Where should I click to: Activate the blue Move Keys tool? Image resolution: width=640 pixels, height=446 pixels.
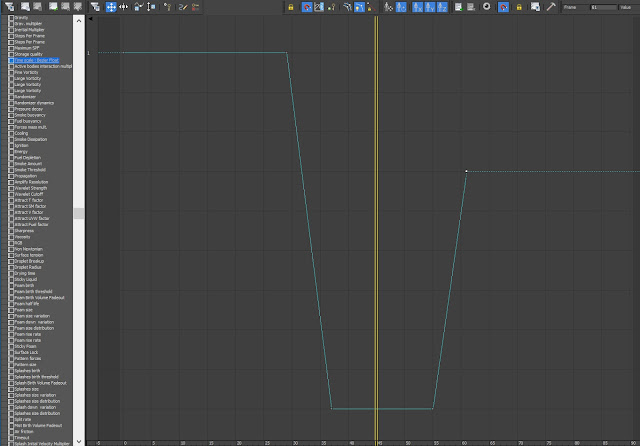coord(111,7)
